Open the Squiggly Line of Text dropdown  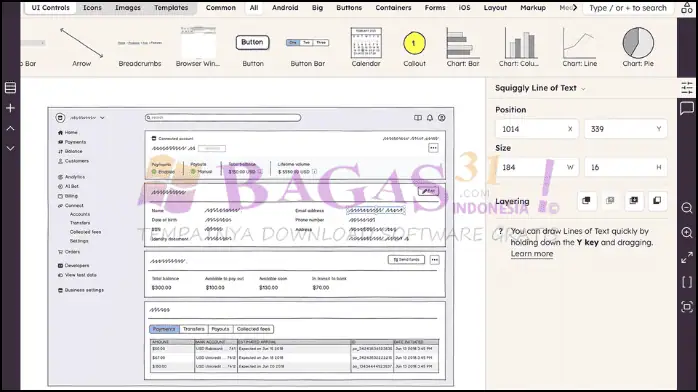point(540,88)
